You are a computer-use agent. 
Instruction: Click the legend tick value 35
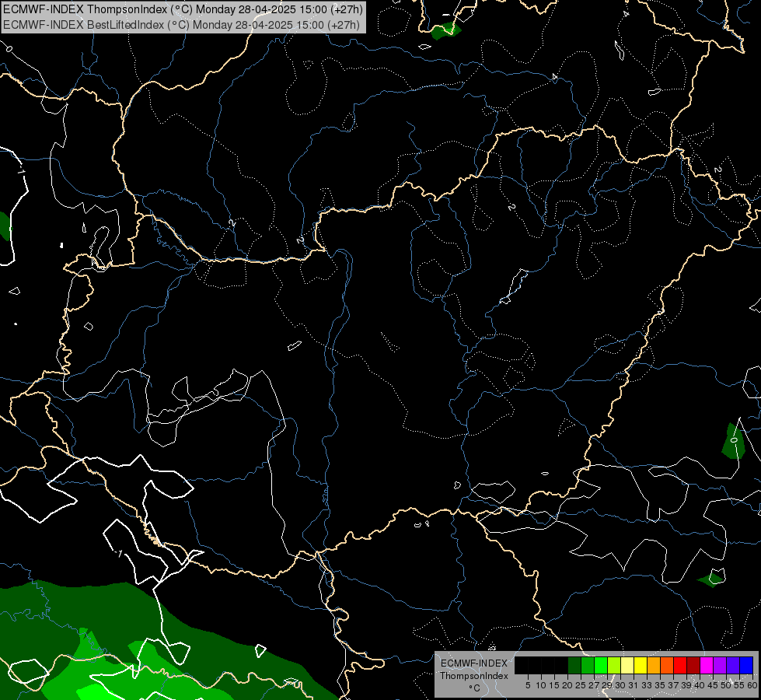pyautogui.click(x=660, y=685)
